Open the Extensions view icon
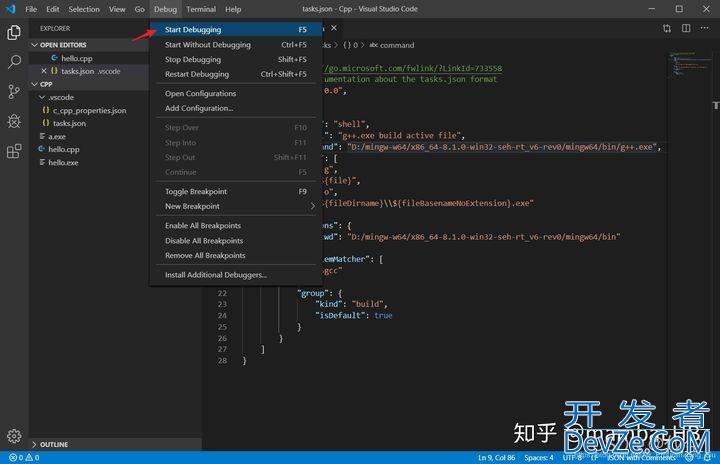The image size is (720, 464). 14,151
